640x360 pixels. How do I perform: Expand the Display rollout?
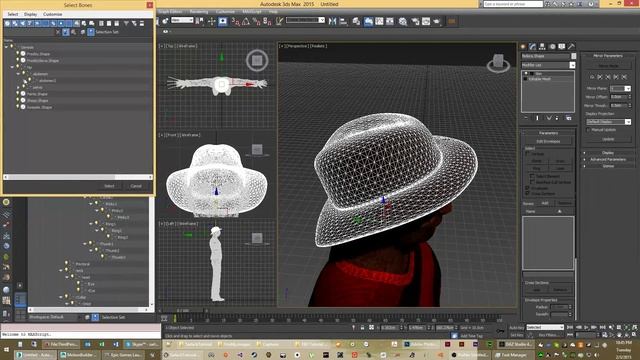click(608, 153)
